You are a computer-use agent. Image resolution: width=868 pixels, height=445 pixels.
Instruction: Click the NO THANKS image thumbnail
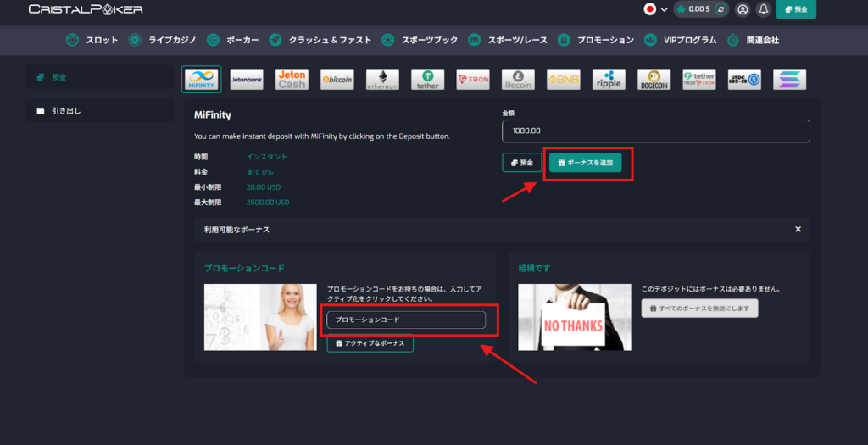575,317
